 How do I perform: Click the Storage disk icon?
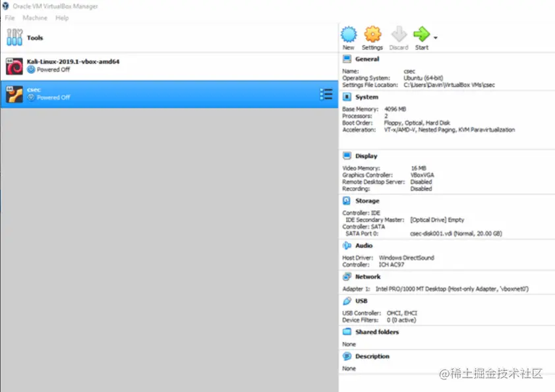point(347,200)
